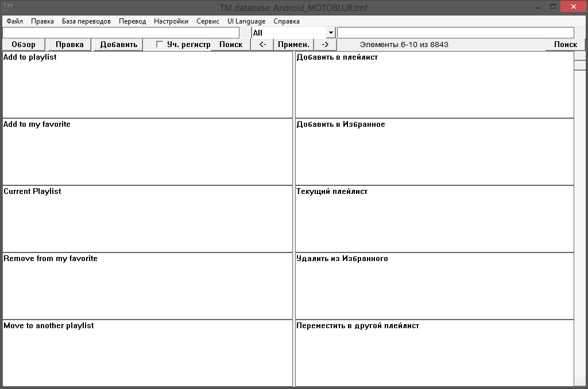Select the 'Текущий плейлист' translation cell
588x389 pixels.
pos(435,219)
